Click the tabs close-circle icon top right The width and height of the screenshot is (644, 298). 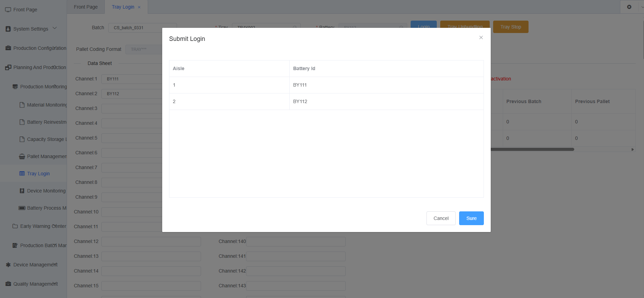coord(629,7)
